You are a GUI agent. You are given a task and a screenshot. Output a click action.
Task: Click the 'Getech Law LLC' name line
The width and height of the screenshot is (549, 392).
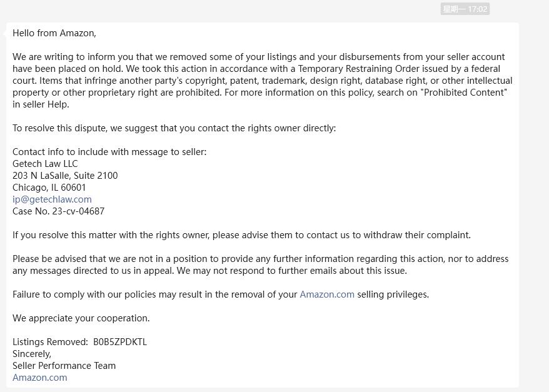click(45, 164)
